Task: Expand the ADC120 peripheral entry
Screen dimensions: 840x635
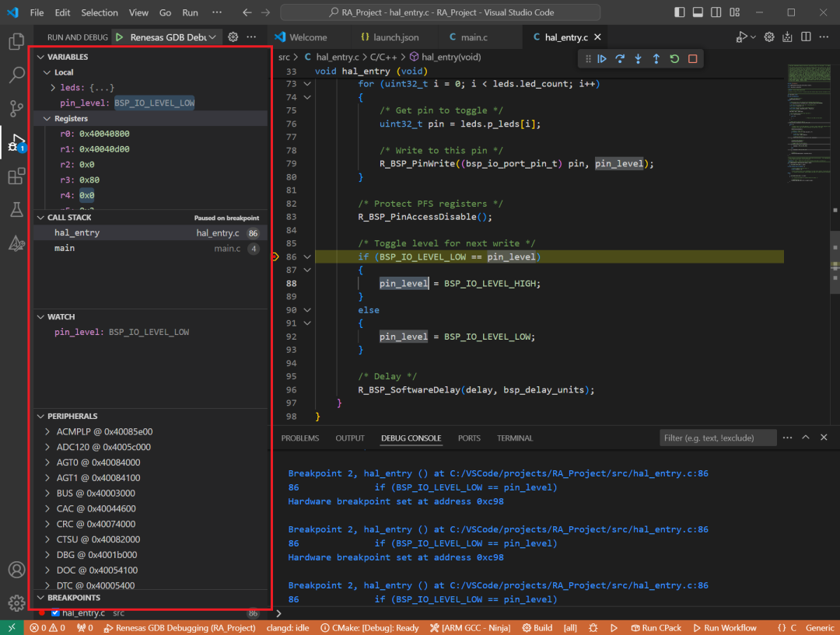Action: (48, 447)
